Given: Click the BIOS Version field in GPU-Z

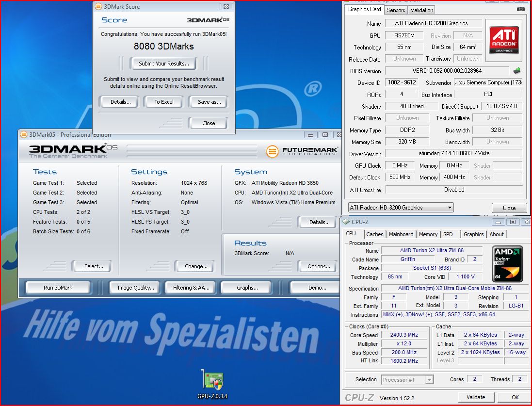Looking at the screenshot, I should tap(447, 71).
